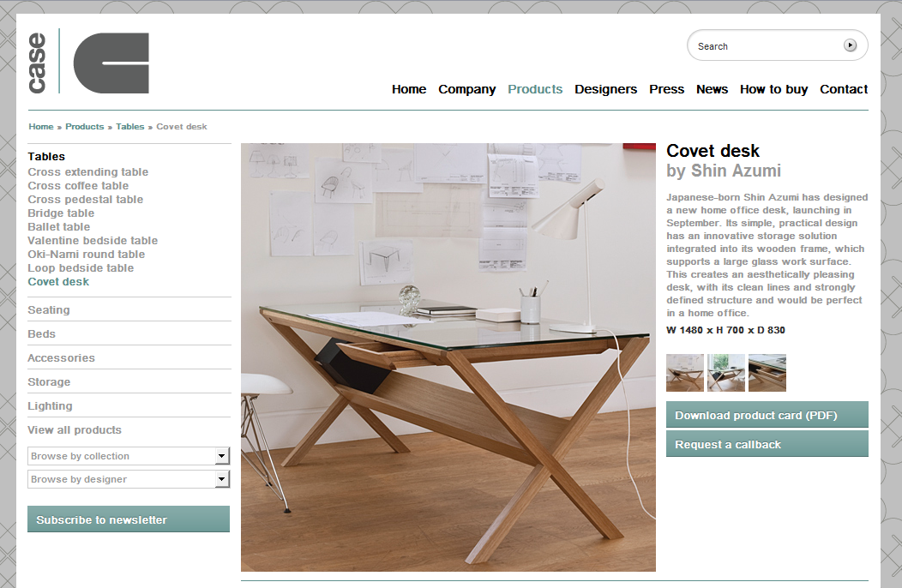
Task: Subscribe to the newsletter
Action: tap(129, 519)
